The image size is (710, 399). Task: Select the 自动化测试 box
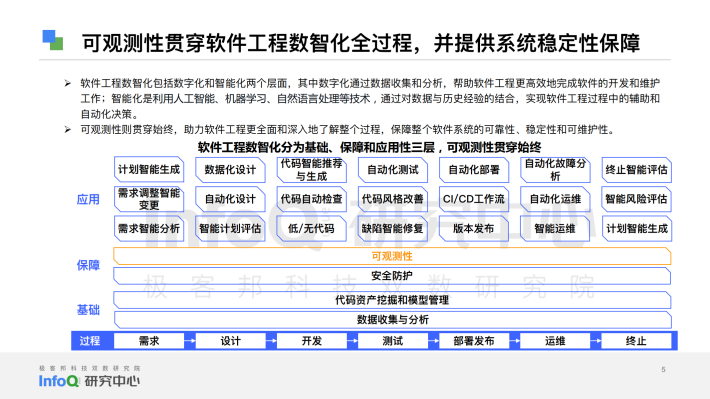393,169
